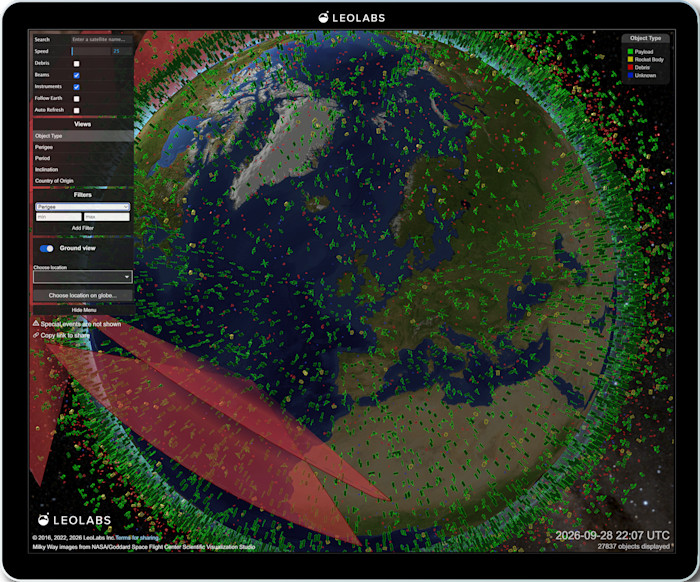This screenshot has width=700, height=582.
Task: Uncheck the Beams checkbox
Action: pyautogui.click(x=76, y=75)
